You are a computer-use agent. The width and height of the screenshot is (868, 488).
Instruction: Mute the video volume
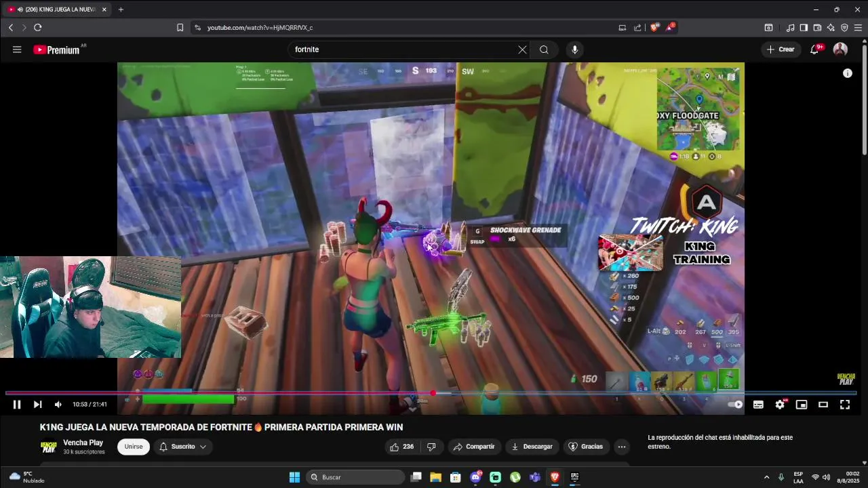[58, 405]
